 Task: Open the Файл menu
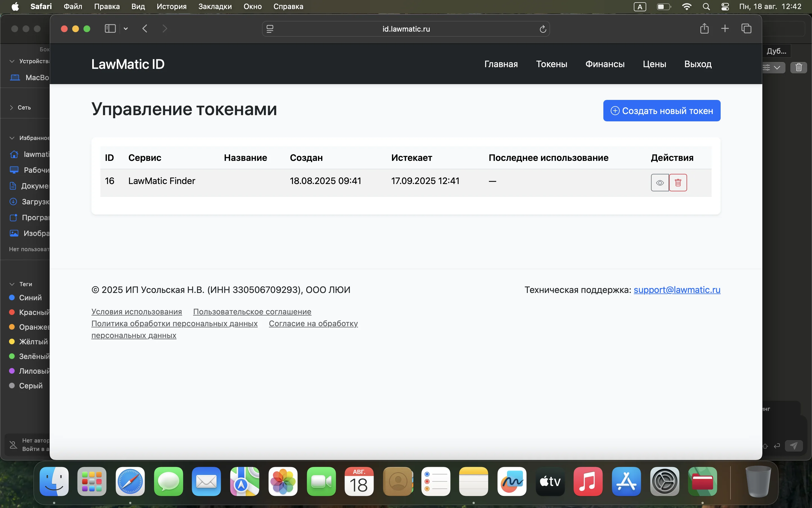click(x=73, y=6)
